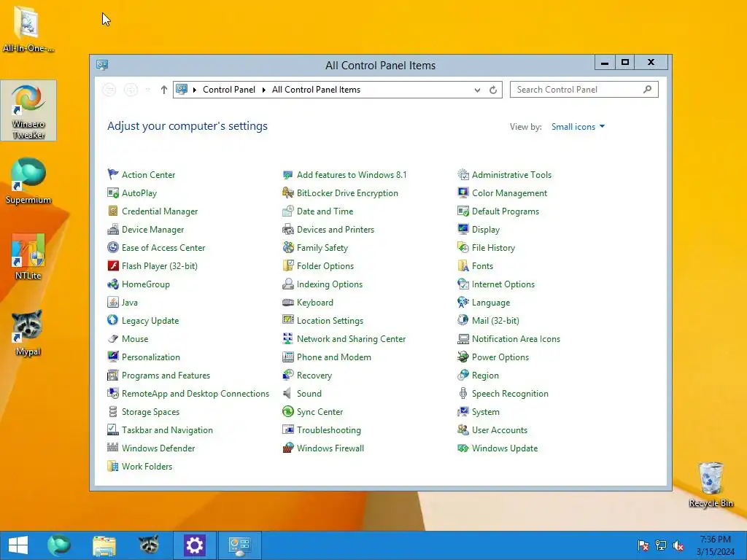Click the purple gear taskbar icon
This screenshot has height=560, width=747.
194,545
